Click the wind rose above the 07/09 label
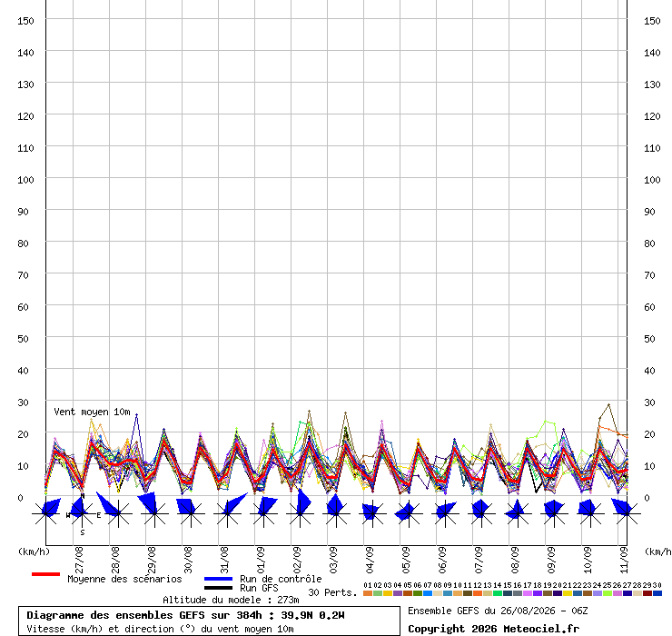The width and height of the screenshot is (672, 636). [x=481, y=513]
